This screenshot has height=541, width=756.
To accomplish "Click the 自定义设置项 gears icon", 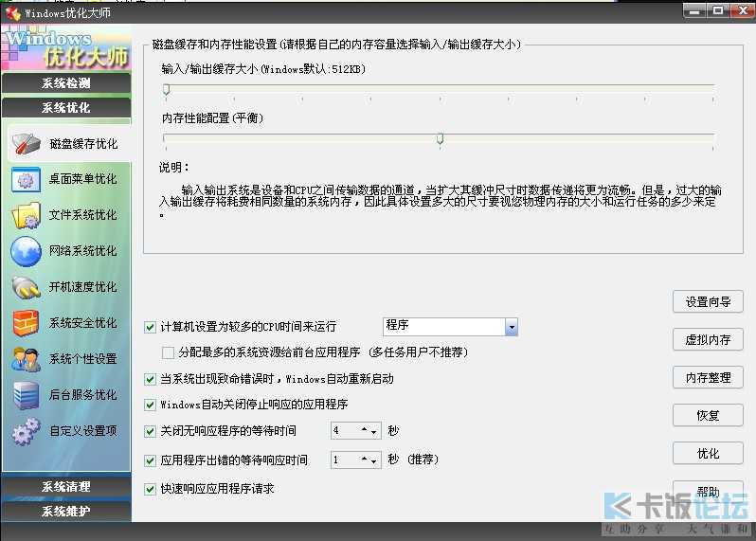I will coord(26,431).
